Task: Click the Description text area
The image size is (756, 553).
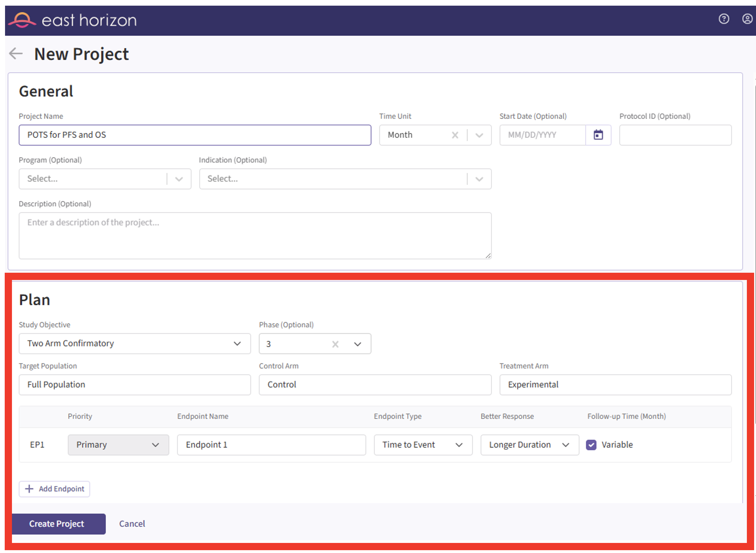Action: coord(255,236)
